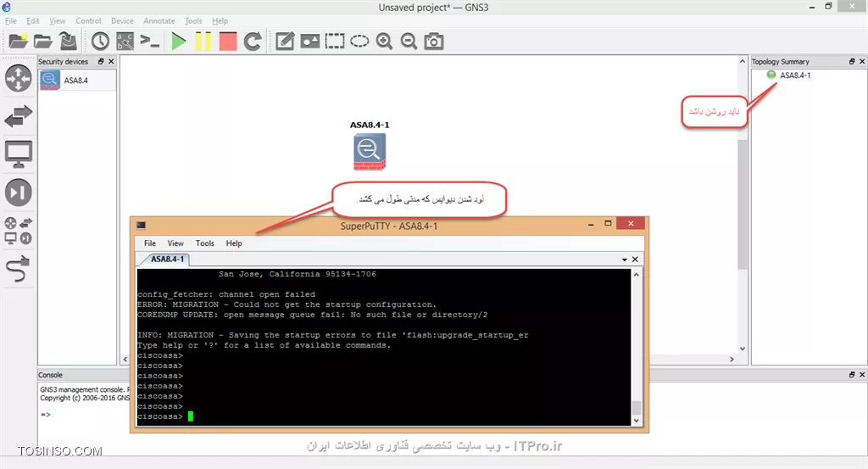The height and width of the screenshot is (469, 868).
Task: Open SuperPuTTY Tools menu
Action: coord(204,243)
